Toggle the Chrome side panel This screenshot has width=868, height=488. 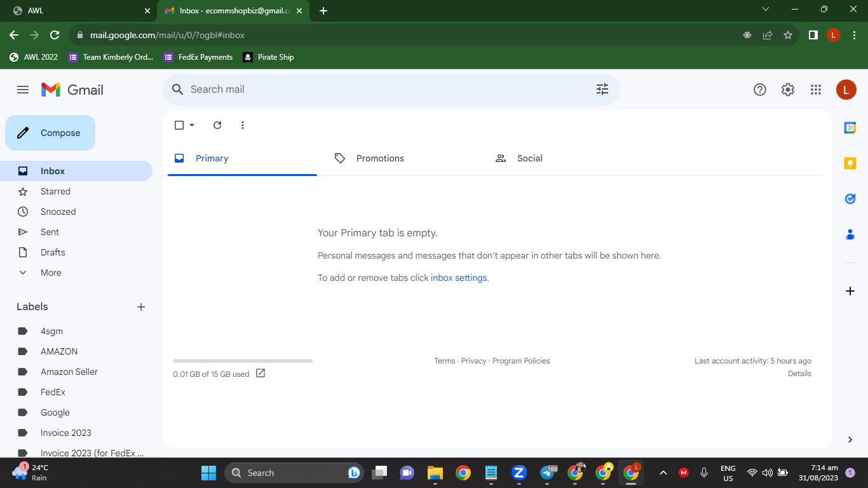pyautogui.click(x=813, y=35)
